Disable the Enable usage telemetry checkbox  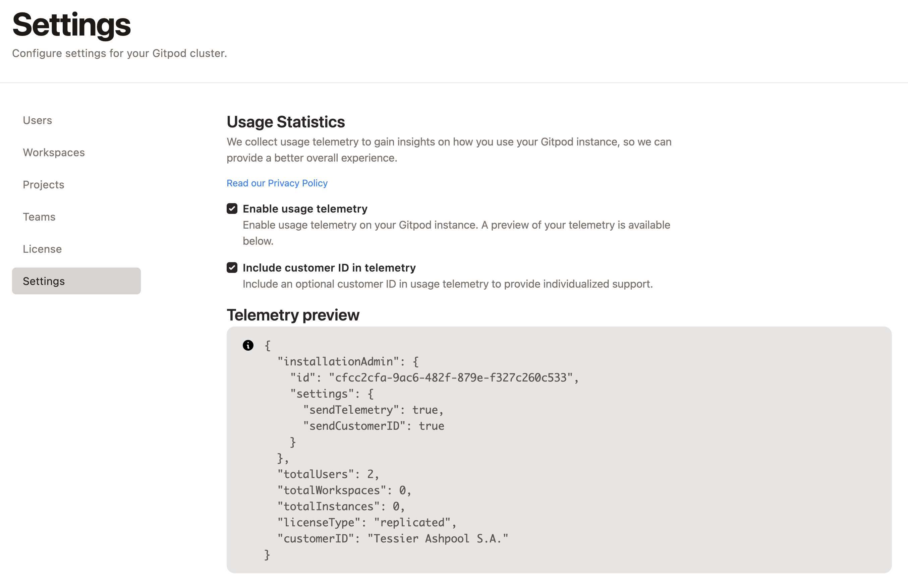[232, 208]
